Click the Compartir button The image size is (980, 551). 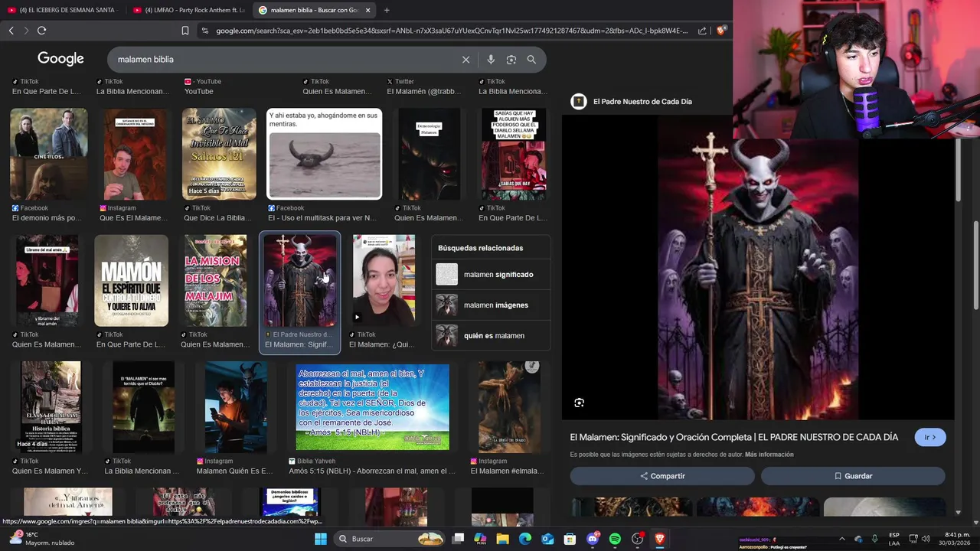(663, 476)
